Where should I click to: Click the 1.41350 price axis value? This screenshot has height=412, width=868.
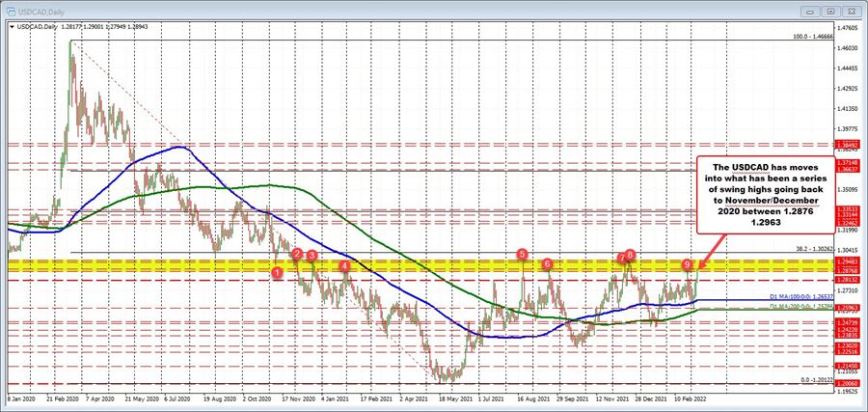coord(847,110)
